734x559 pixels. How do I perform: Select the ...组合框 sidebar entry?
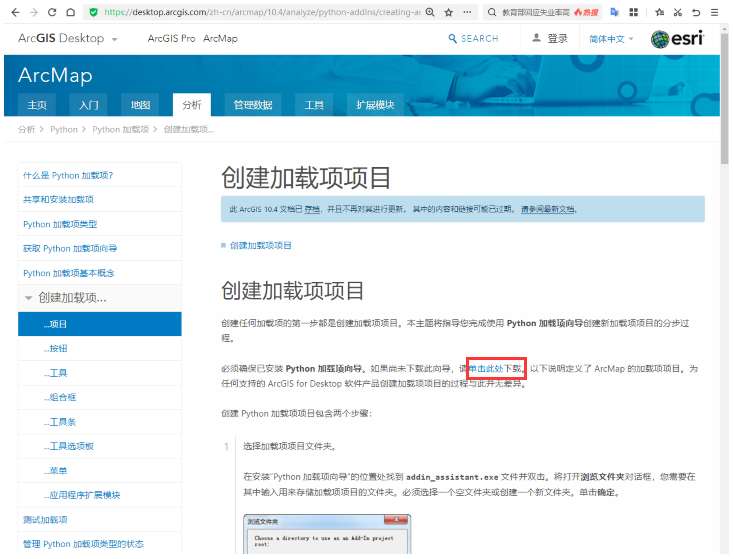(x=100, y=397)
